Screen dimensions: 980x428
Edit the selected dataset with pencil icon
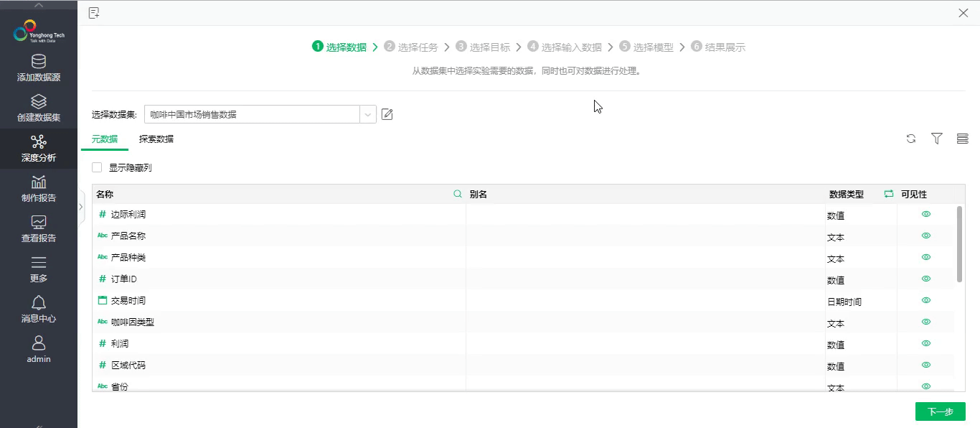(387, 114)
